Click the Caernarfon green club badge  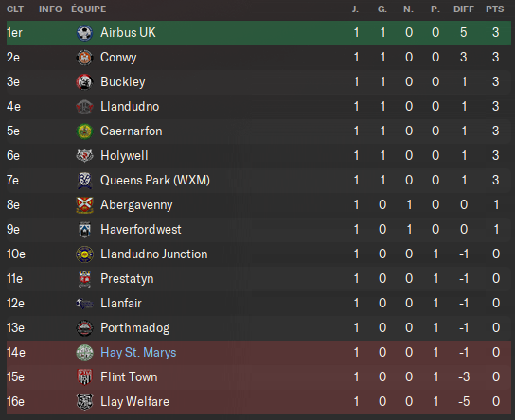84,131
